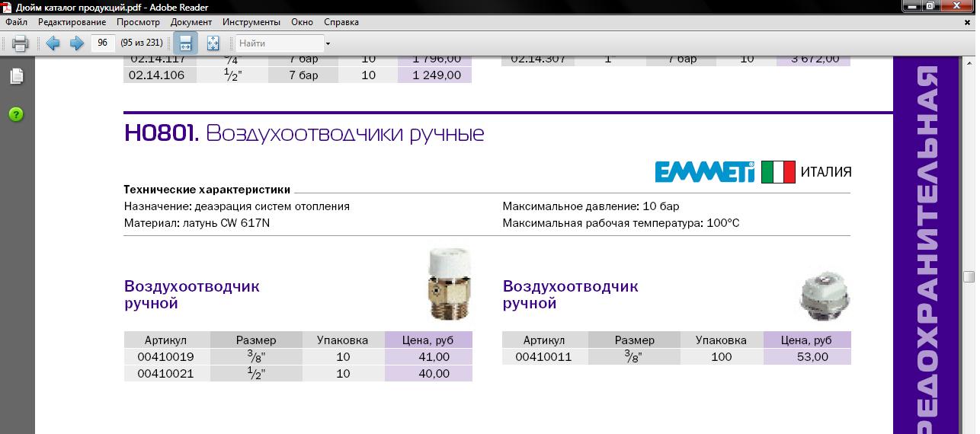This screenshot has height=434, width=980.
Task: Click the Найти search field
Action: (279, 43)
